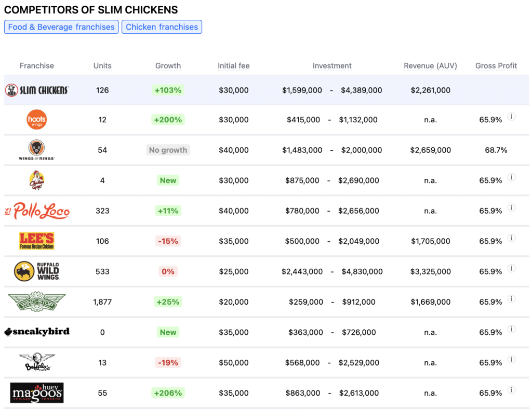Click info icon in Lee's row
532x417 pixels.
pos(512,238)
